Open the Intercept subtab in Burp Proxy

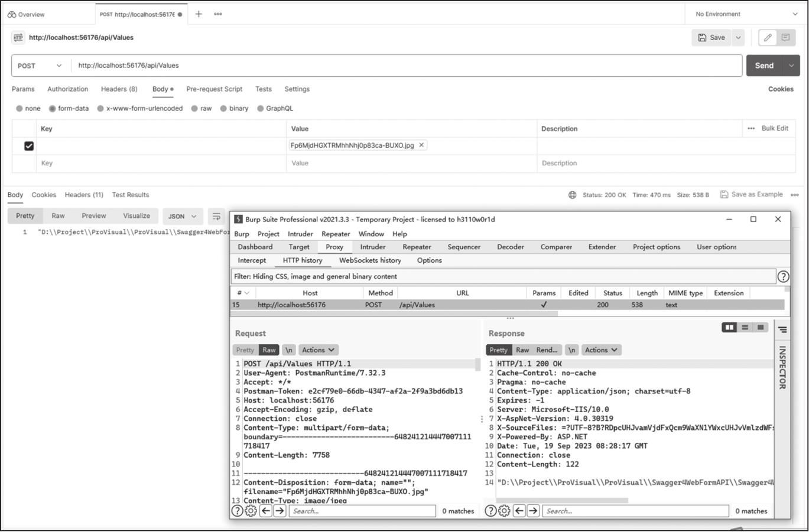coord(252,260)
